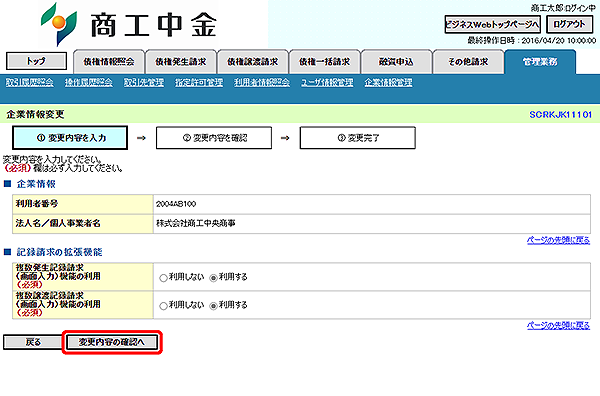This screenshot has height=396, width=600.
Task: Click the 戻る button
Action: (33, 342)
